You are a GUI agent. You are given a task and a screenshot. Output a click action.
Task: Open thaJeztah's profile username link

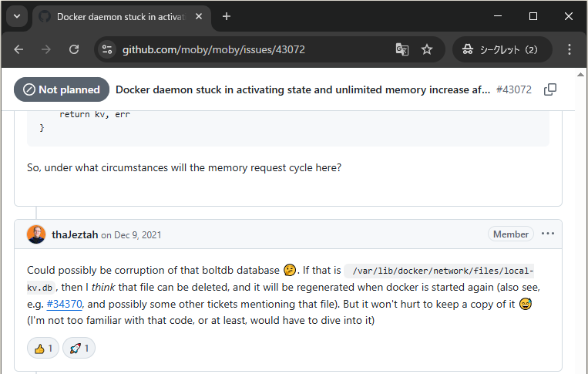[75, 234]
